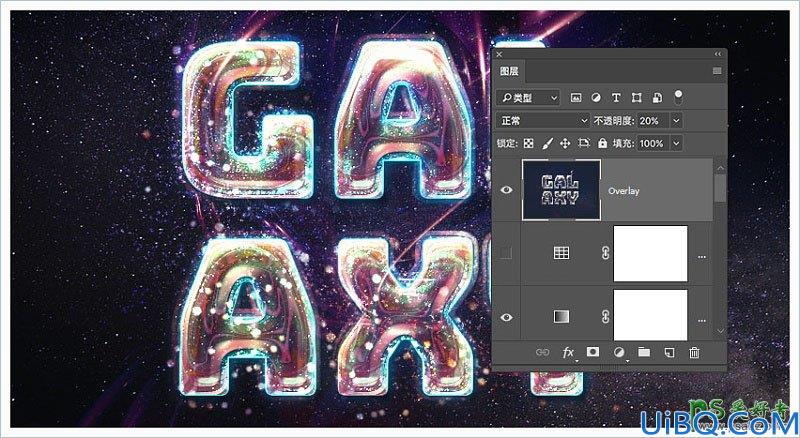Click the delete layer trash icon
Screen dimensions: 800x438
point(694,352)
